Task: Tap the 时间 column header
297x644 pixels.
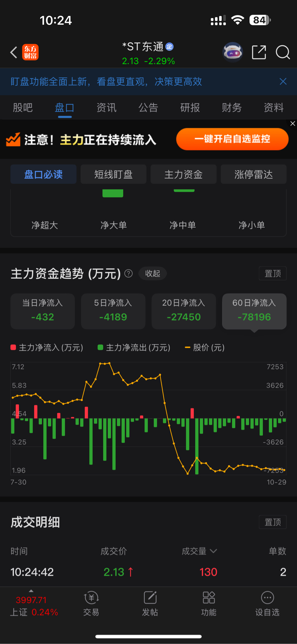Action: [x=19, y=551]
